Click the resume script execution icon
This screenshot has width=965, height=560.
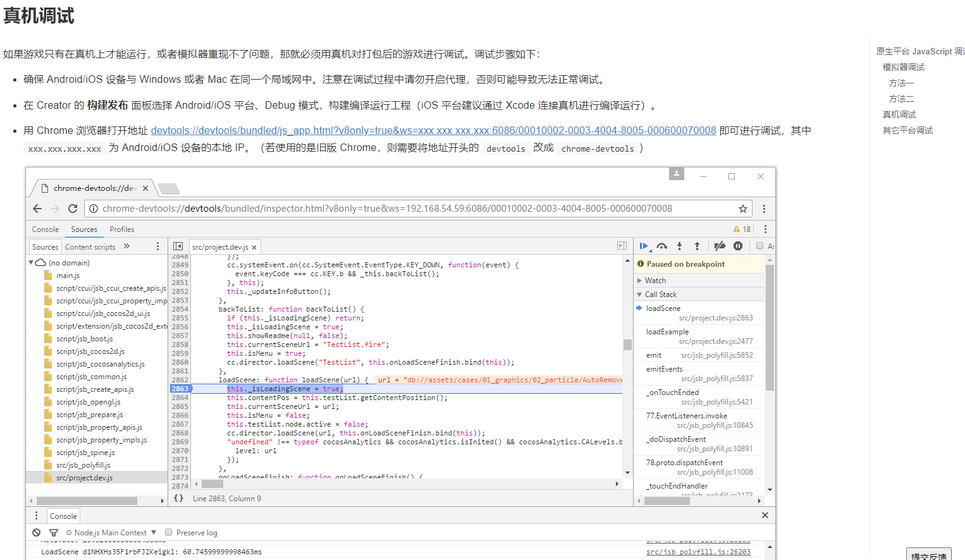644,247
